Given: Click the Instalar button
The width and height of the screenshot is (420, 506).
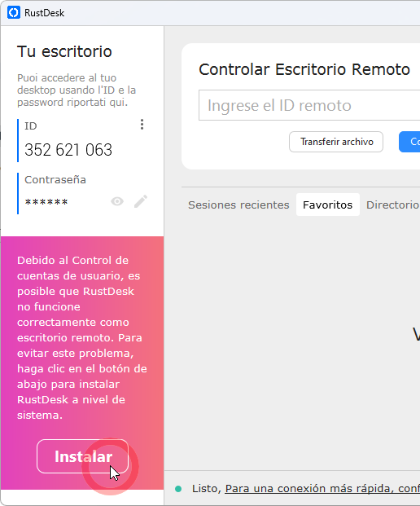Looking at the screenshot, I should tap(82, 456).
